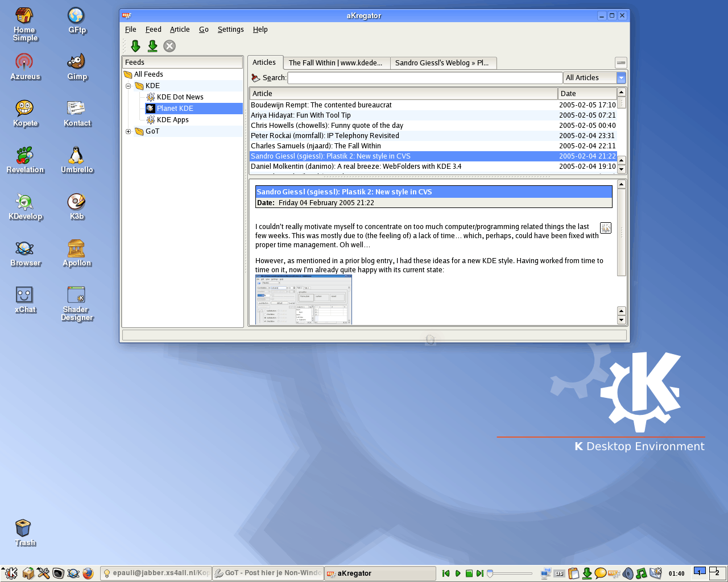Open the Feed menu
This screenshot has width=728, height=582.
[154, 30]
